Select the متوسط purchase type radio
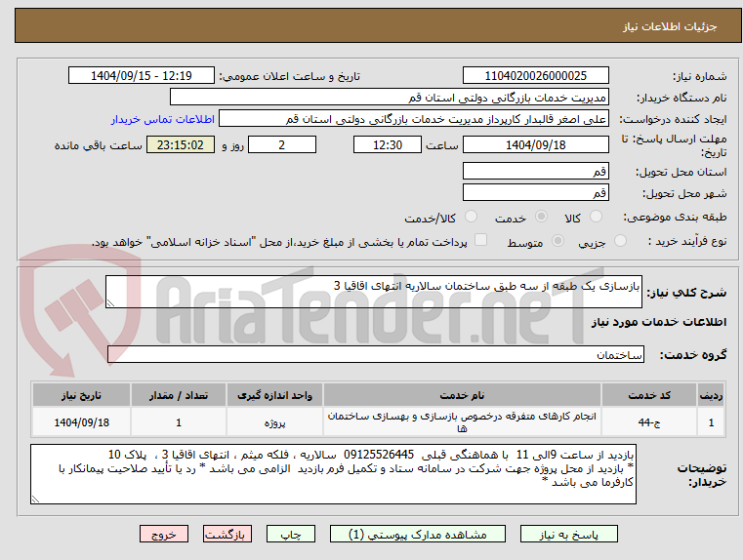Image resolution: width=743 pixels, height=560 pixels. point(558,241)
